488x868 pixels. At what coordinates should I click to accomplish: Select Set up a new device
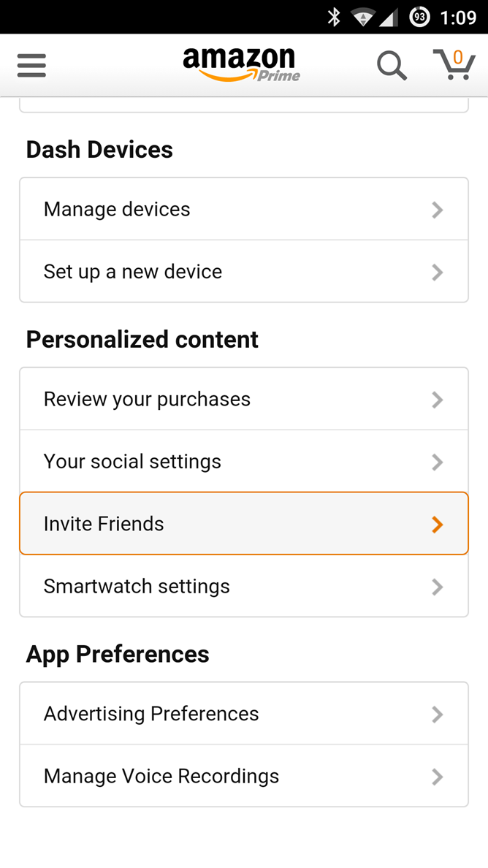[243, 272]
